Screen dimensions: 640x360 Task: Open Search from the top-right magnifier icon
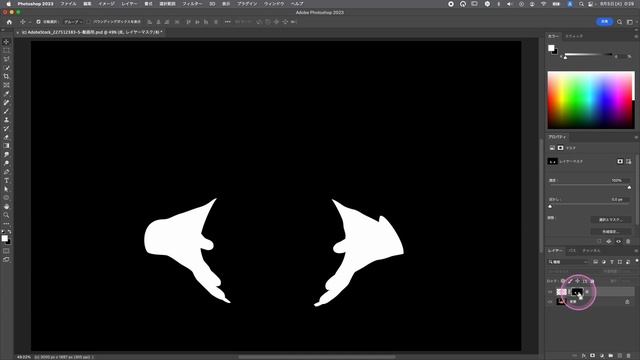pos(620,22)
